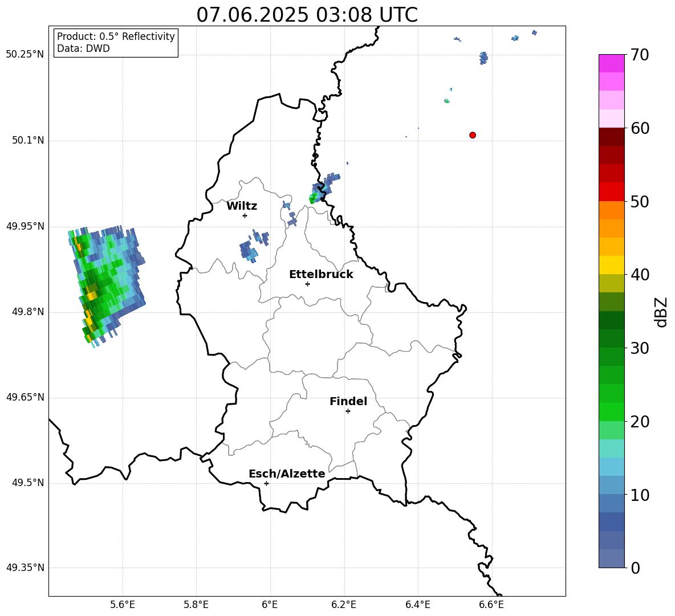Viewport: 675px width, 616px height.
Task: Click the 49.65°N latitude label
Action: [25, 397]
